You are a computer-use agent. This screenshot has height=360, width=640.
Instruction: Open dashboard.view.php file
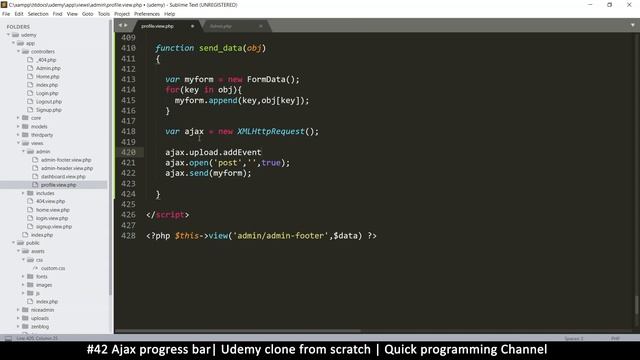point(63,177)
